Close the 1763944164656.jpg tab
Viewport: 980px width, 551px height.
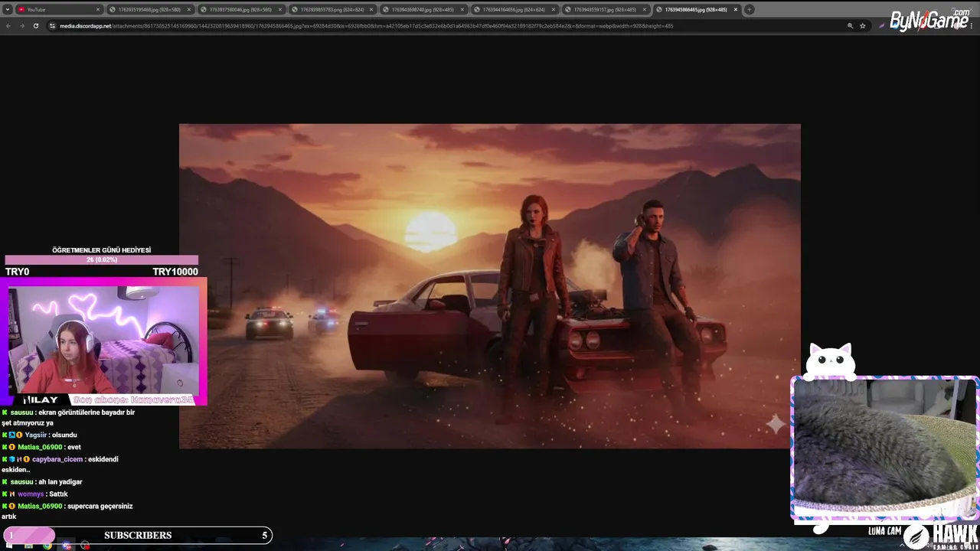pos(554,9)
